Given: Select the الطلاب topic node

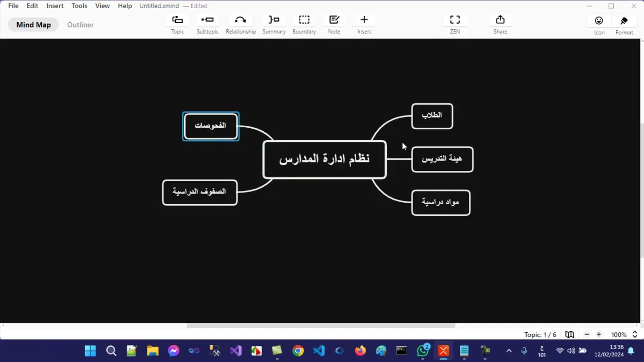Looking at the screenshot, I should [x=432, y=116].
